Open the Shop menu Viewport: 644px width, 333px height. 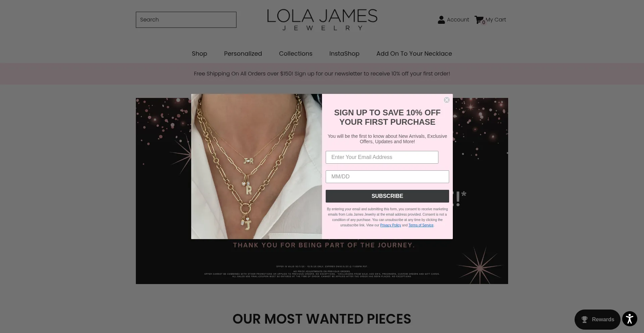(199, 54)
